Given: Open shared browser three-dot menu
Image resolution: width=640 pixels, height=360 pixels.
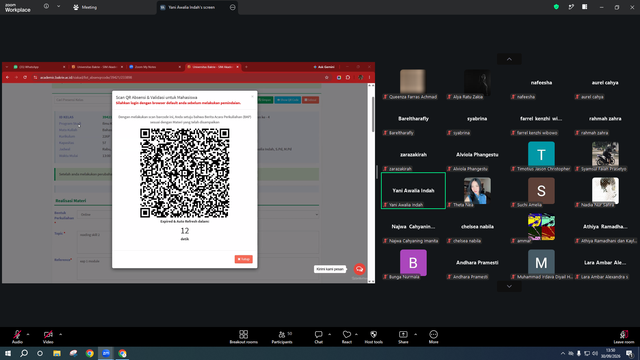Looking at the screenshot, I should [x=369, y=78].
